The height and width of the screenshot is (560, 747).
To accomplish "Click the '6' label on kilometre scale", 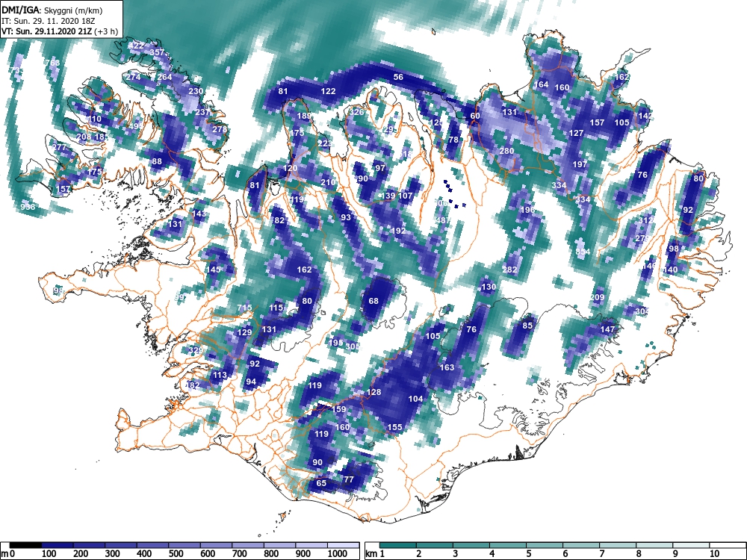I will point(565,553).
